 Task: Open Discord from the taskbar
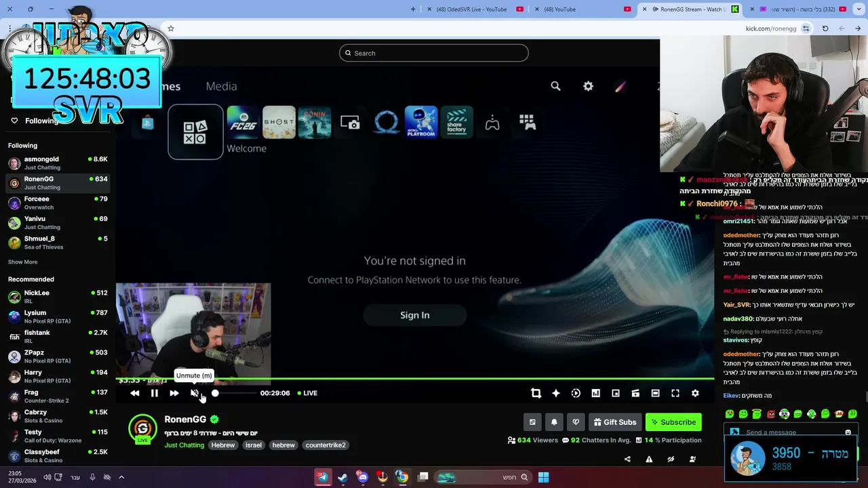(x=363, y=477)
